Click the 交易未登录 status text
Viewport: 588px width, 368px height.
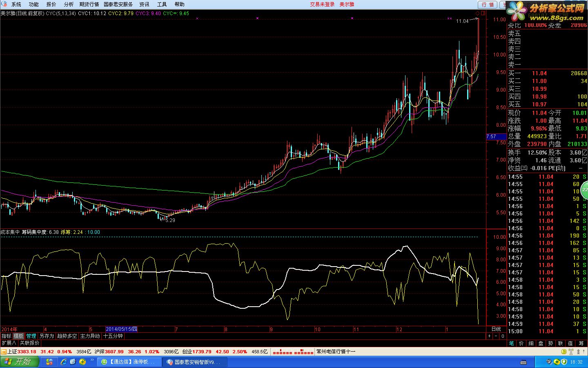(322, 4)
